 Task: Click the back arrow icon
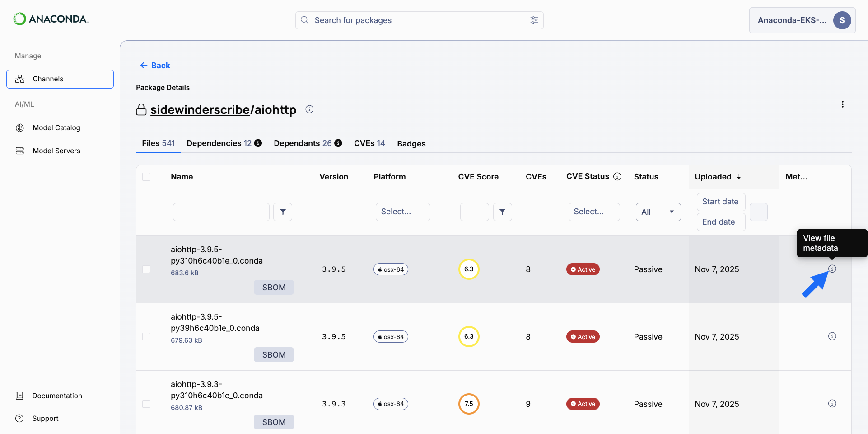click(x=144, y=66)
